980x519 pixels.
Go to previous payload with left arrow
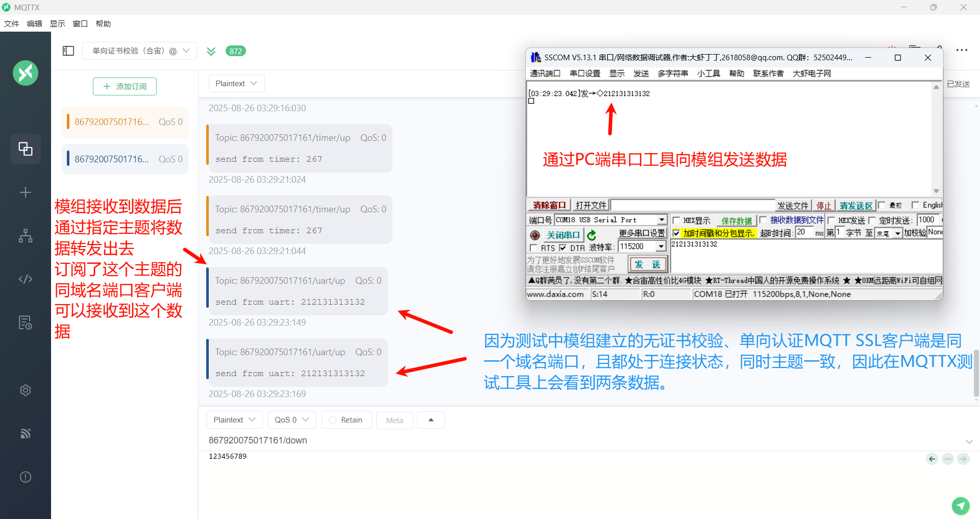tap(932, 459)
